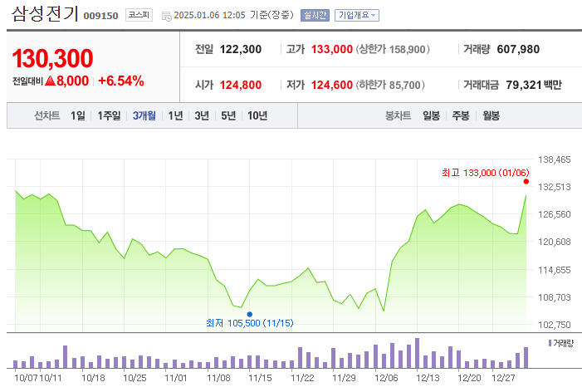The width and height of the screenshot is (582, 392).
Task: Click the 12/27 x-axis date label
Action: point(503,378)
